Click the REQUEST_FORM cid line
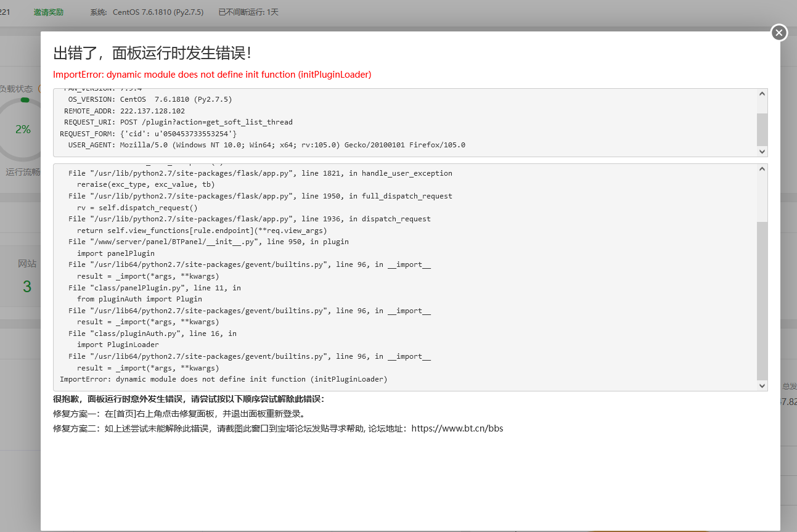This screenshot has height=532, width=797. point(148,134)
